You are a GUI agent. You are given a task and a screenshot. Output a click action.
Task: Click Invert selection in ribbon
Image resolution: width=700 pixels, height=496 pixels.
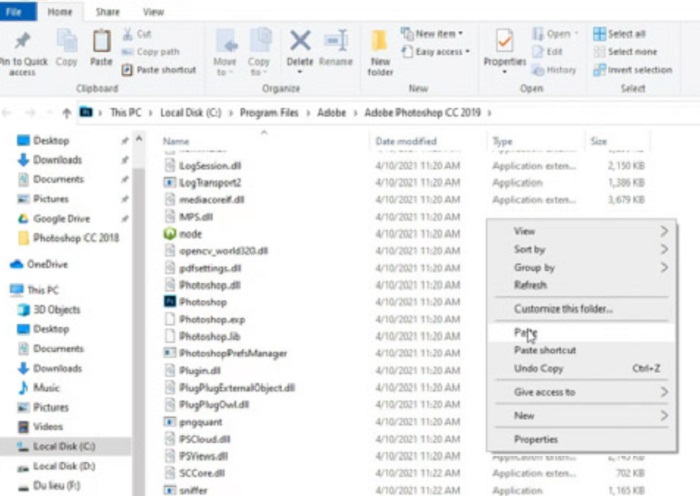[x=633, y=70]
